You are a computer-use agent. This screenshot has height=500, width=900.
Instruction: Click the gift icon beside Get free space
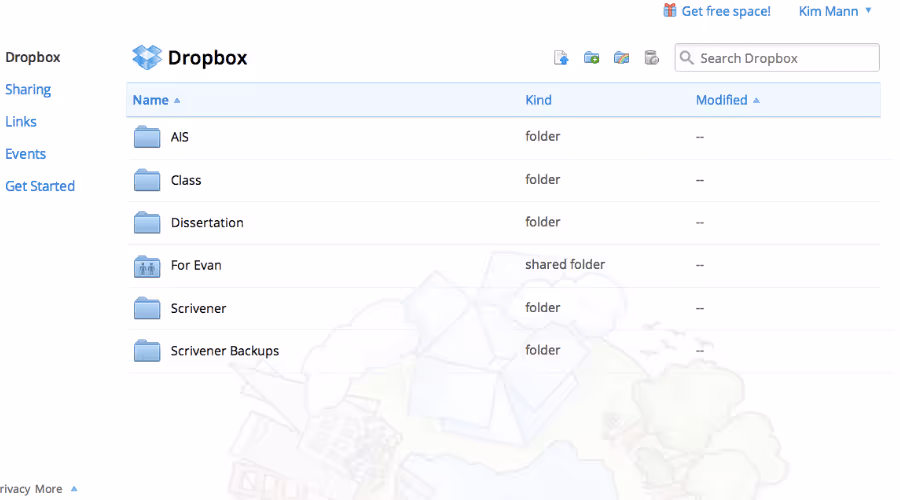[669, 10]
